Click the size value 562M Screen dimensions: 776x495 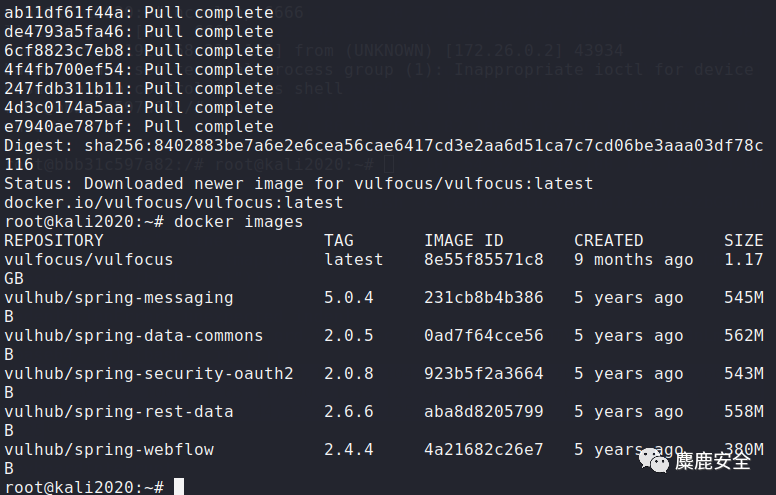click(x=744, y=336)
